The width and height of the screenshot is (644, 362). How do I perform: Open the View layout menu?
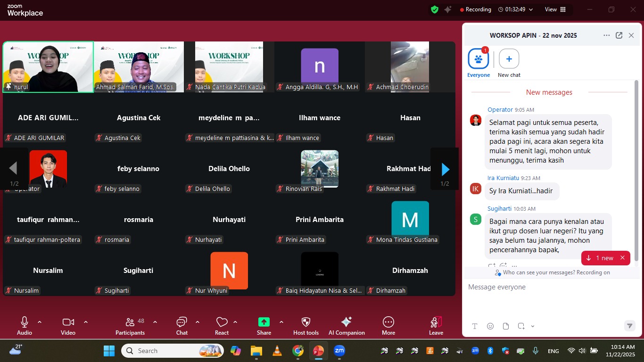tap(555, 9)
